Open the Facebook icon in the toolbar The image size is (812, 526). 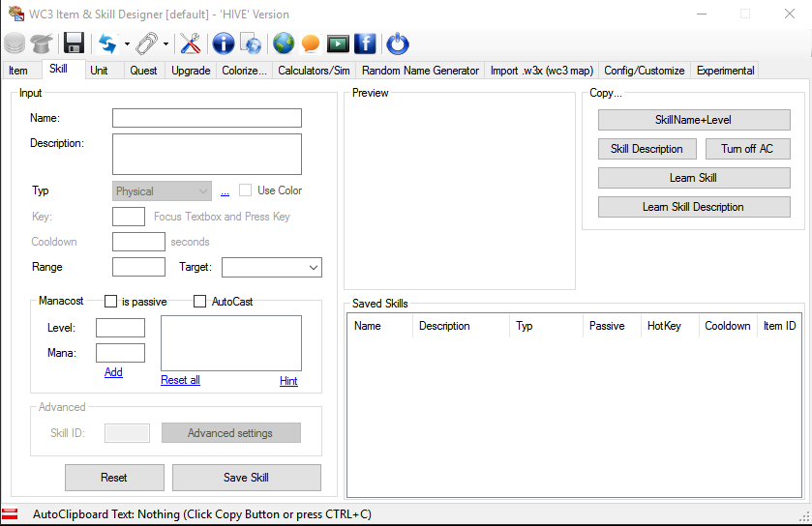click(x=365, y=44)
